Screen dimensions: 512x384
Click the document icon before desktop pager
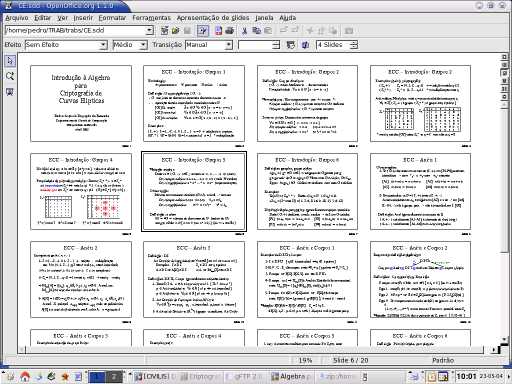pyautogui.click(x=78, y=377)
